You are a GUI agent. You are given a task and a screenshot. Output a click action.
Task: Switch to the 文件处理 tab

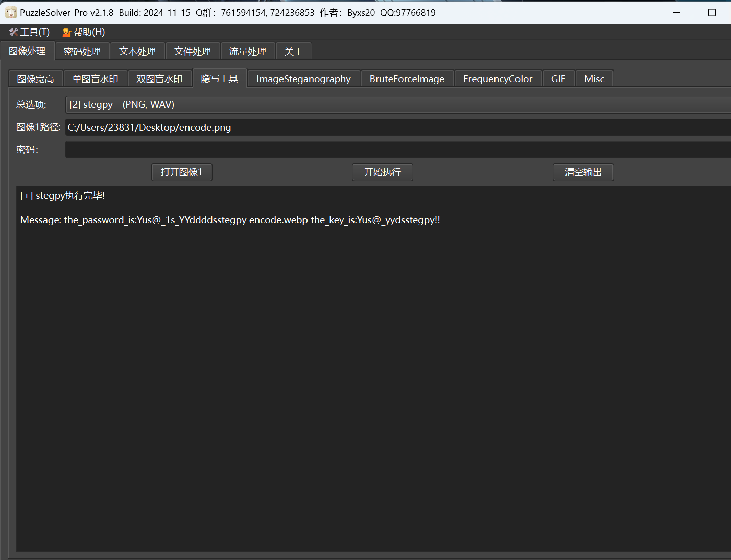pyautogui.click(x=193, y=52)
